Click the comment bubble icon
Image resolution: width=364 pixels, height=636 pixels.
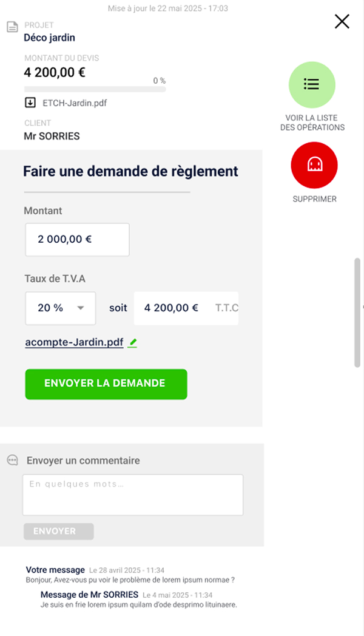(x=13, y=461)
